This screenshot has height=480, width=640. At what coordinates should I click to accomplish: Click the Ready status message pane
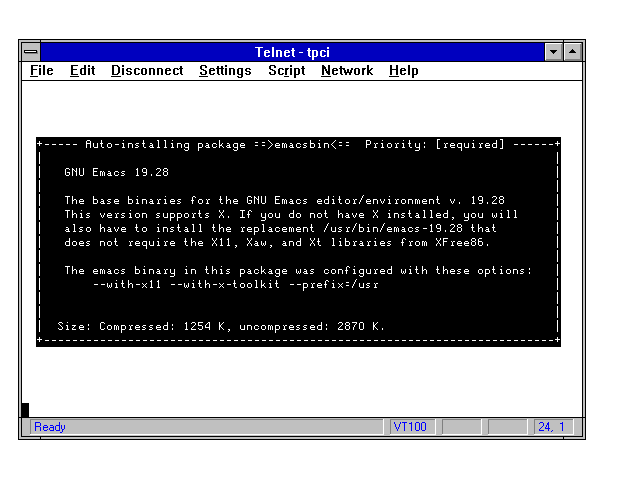[200, 427]
